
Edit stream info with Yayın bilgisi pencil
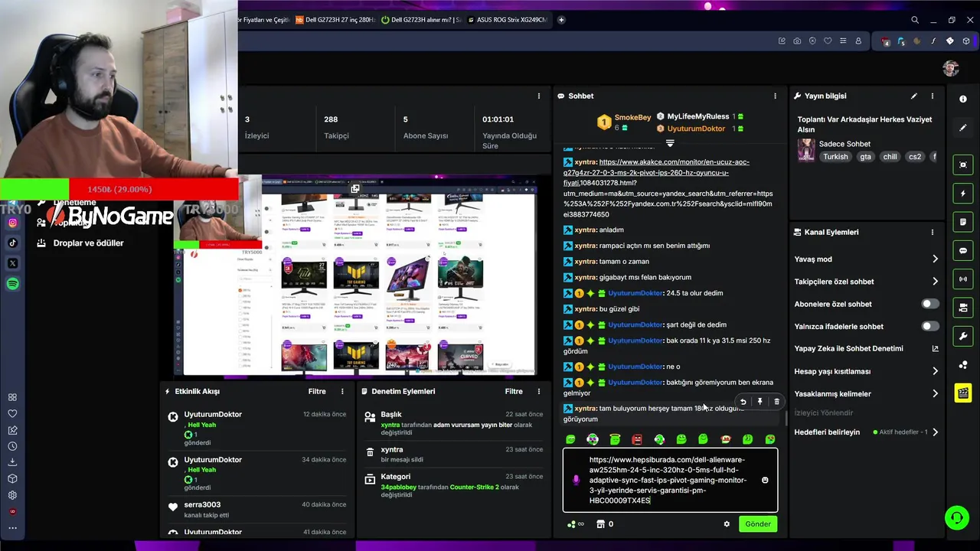tap(913, 96)
